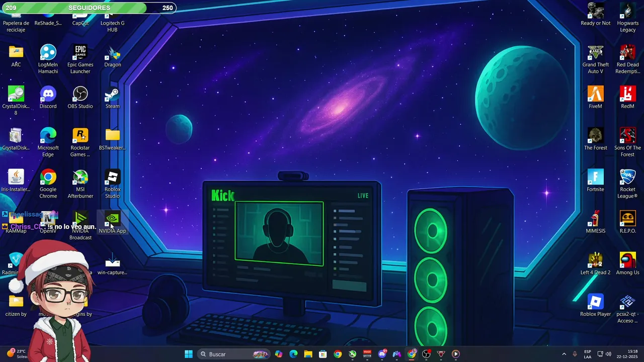644x362 pixels.
Task: Launch Google Chrome from the desktop
Action: pos(48,185)
